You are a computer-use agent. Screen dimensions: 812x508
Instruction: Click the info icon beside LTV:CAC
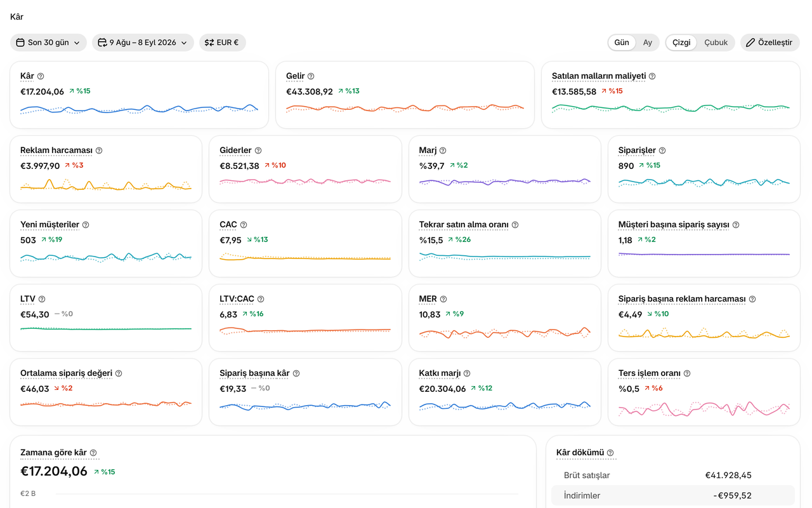click(261, 299)
